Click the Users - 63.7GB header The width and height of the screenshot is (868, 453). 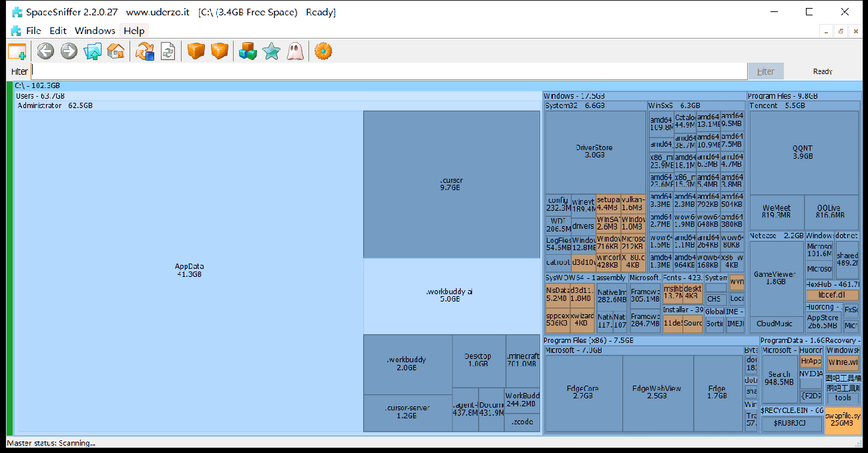point(277,96)
